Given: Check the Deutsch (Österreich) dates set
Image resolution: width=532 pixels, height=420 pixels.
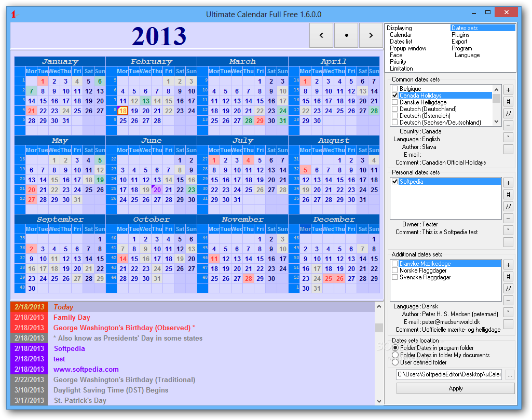Looking at the screenshot, I should pos(394,116).
